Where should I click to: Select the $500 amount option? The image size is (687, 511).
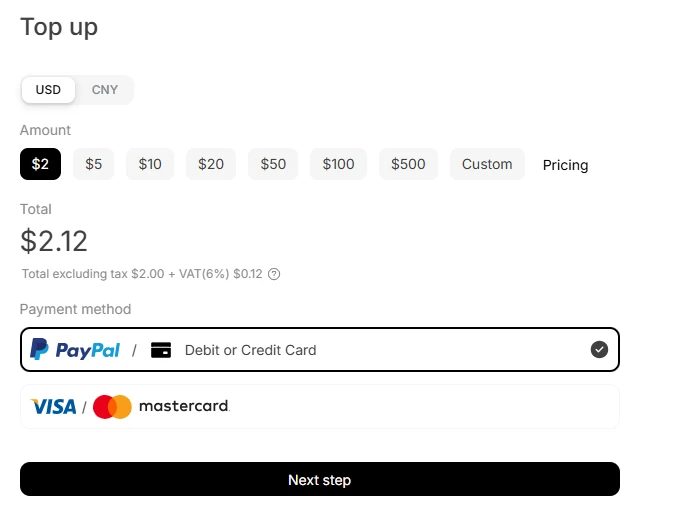coord(408,164)
